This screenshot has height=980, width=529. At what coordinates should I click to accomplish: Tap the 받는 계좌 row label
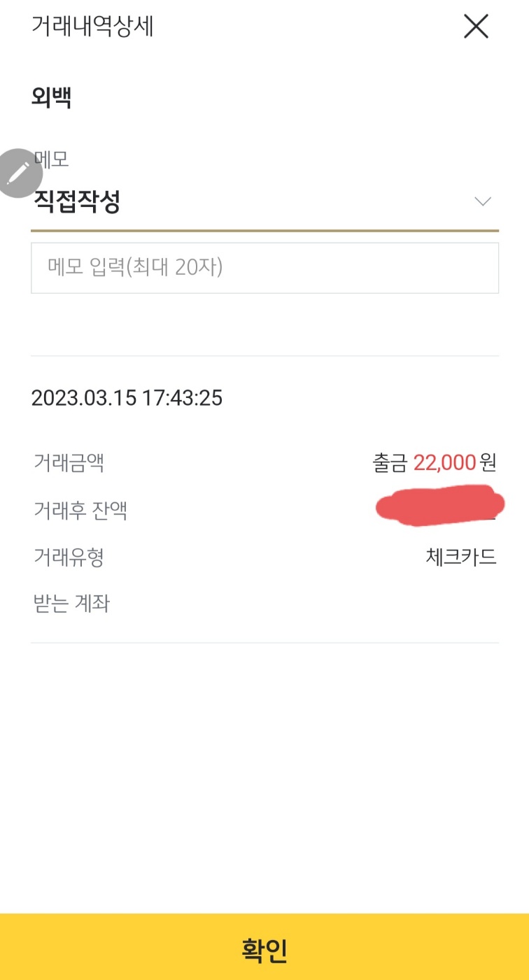[71, 603]
